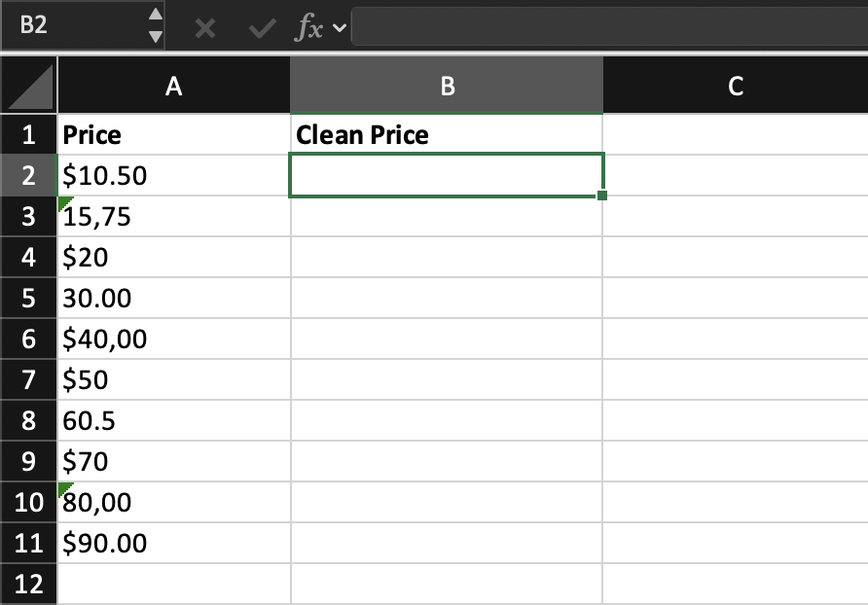Click the green error indicator in cell A10
This screenshot has width=868, height=605.
(64, 486)
